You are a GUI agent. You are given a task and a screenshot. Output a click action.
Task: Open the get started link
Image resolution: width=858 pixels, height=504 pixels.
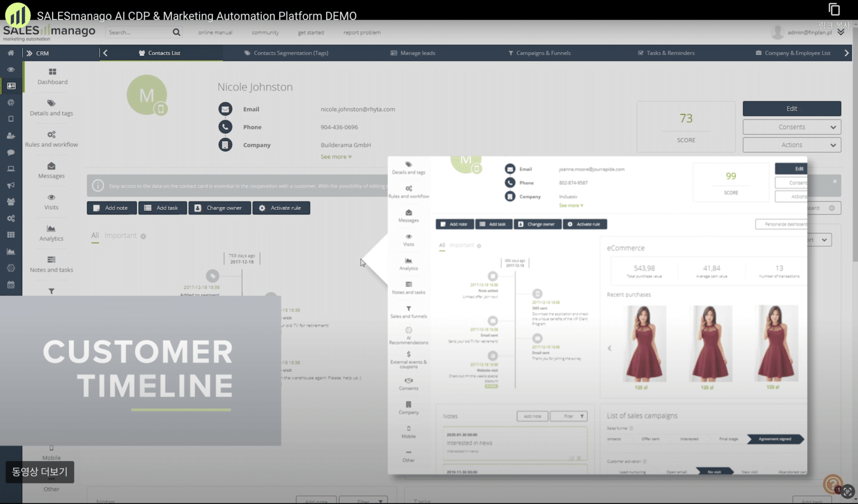(x=311, y=32)
